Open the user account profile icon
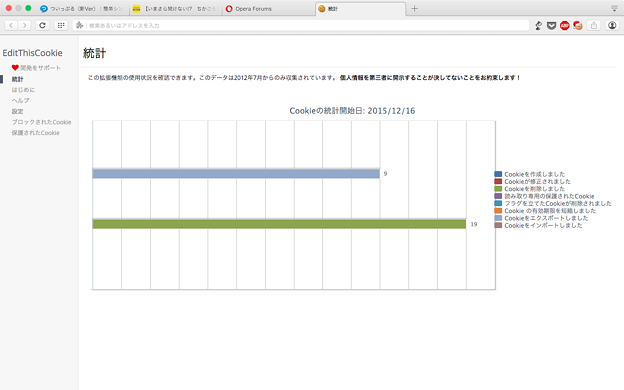Viewport: 624px width, 390px height. pyautogui.click(x=612, y=25)
